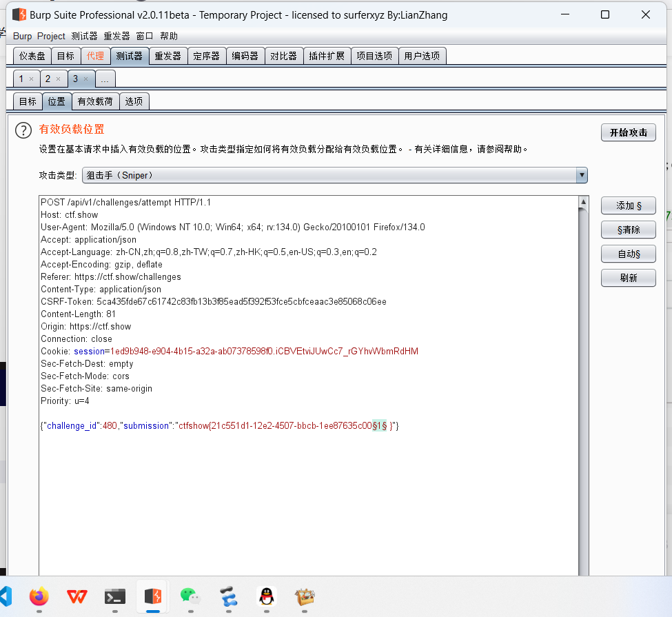Viewport: 672px width, 617px height.
Task: Click the Host: ctf.show header line
Action: coord(70,215)
